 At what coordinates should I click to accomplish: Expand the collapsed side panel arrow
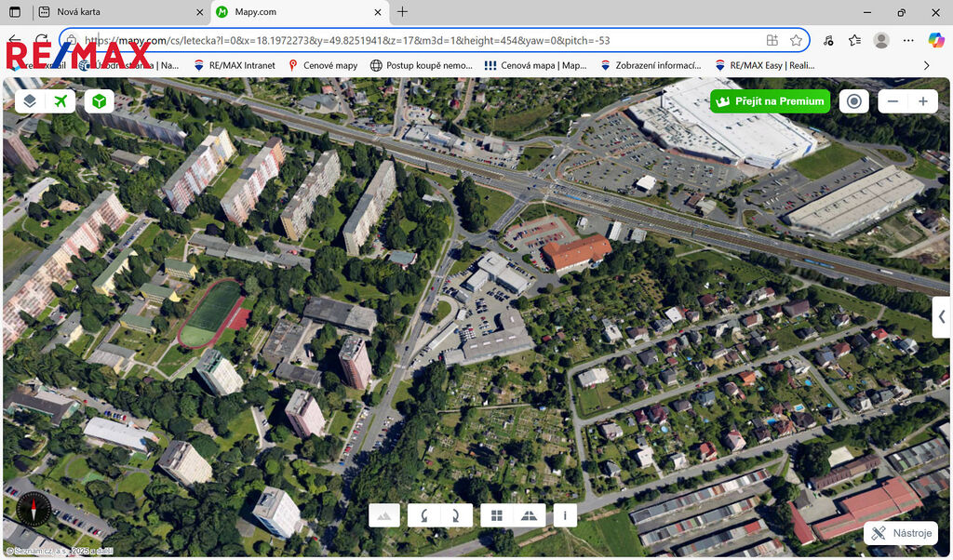pyautogui.click(x=942, y=316)
